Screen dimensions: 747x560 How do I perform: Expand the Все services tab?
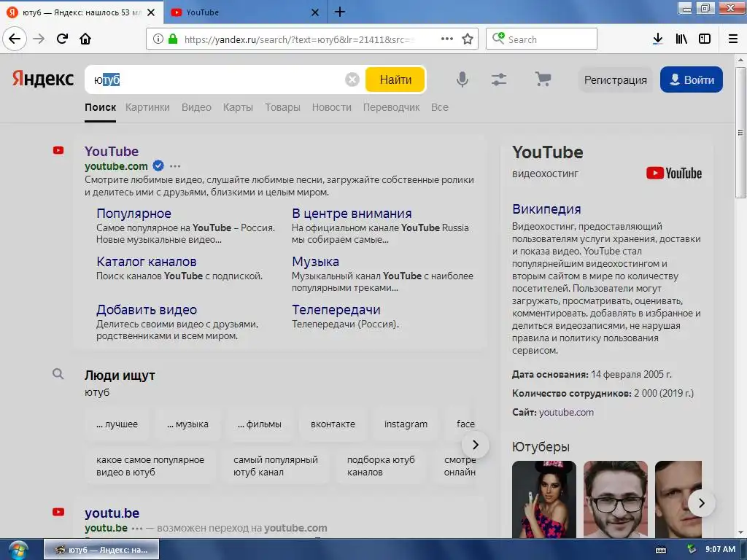coord(439,107)
